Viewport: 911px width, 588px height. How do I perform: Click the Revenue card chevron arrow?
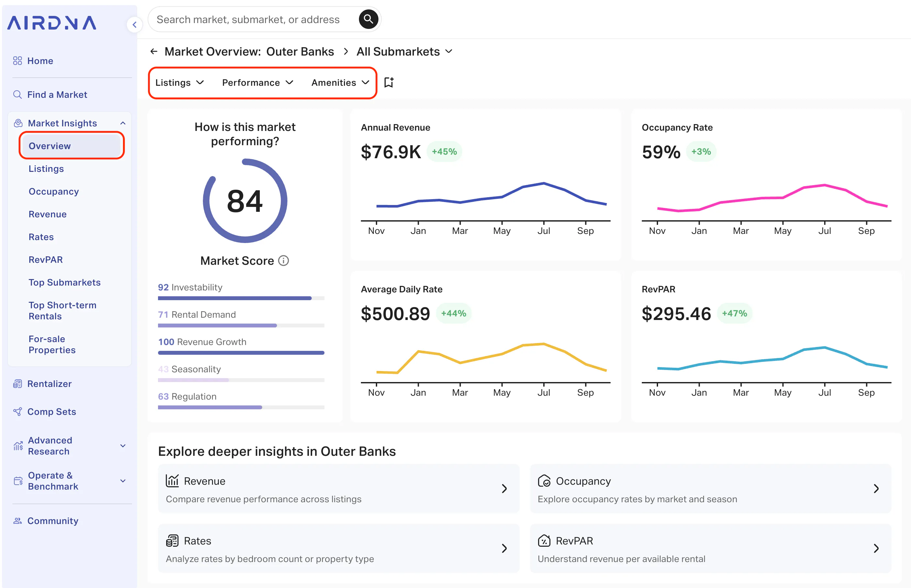click(x=504, y=489)
